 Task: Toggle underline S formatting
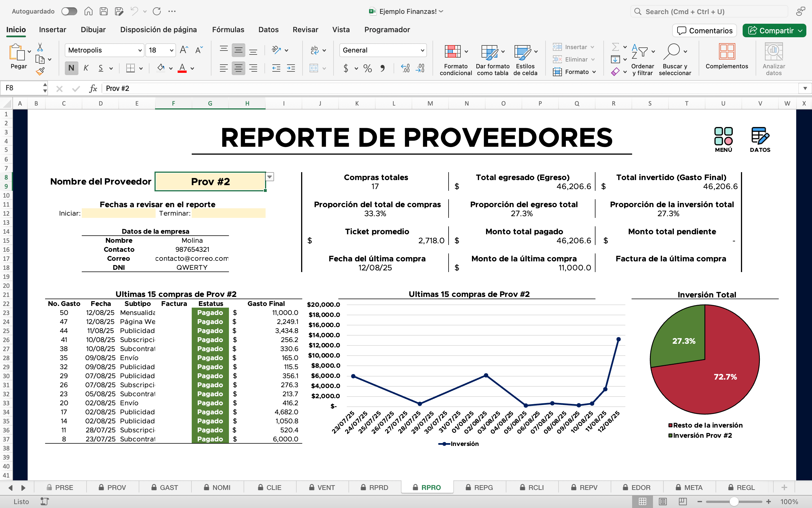click(x=101, y=68)
